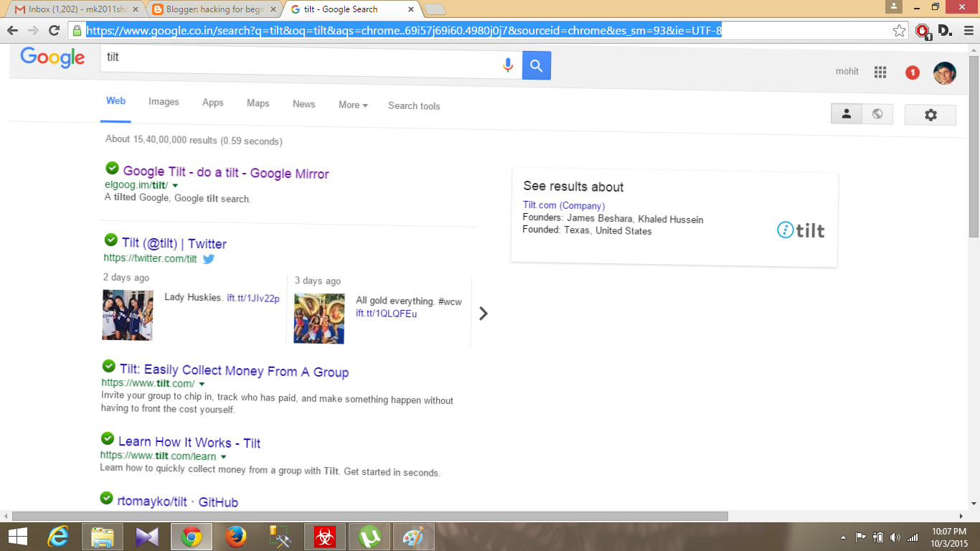Activate voice search microphone icon

508,65
